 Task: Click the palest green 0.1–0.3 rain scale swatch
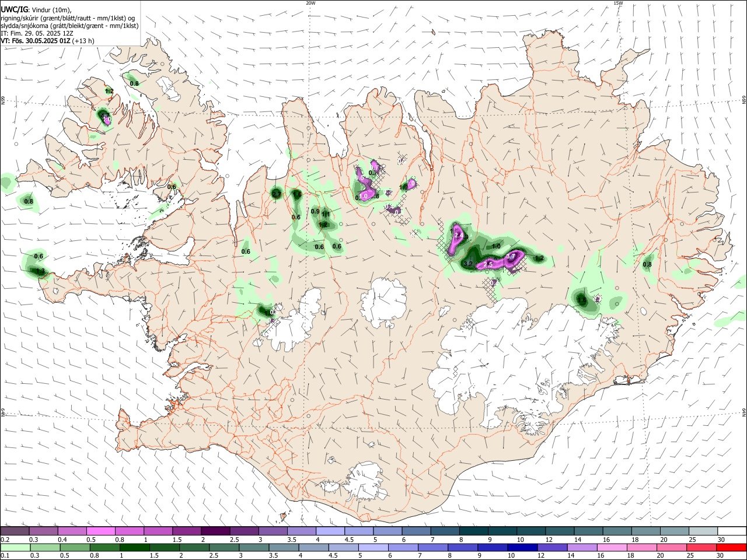[15, 548]
